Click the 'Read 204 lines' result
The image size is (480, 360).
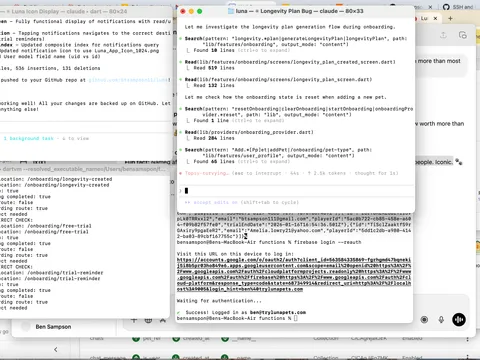[214, 138]
